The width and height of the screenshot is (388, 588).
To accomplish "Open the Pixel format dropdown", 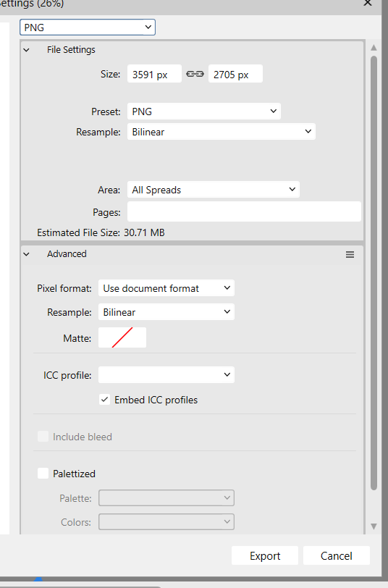I will point(166,288).
